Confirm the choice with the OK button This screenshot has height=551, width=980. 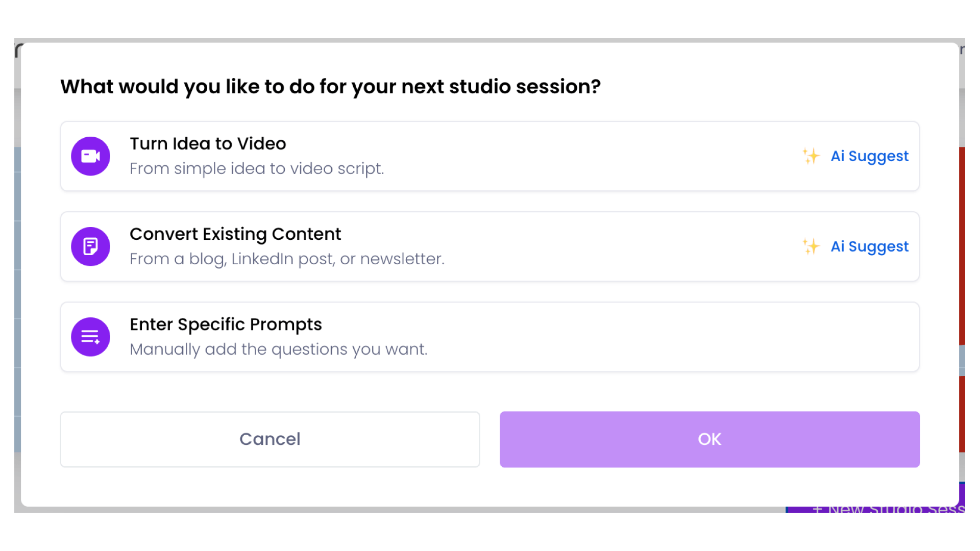click(709, 439)
